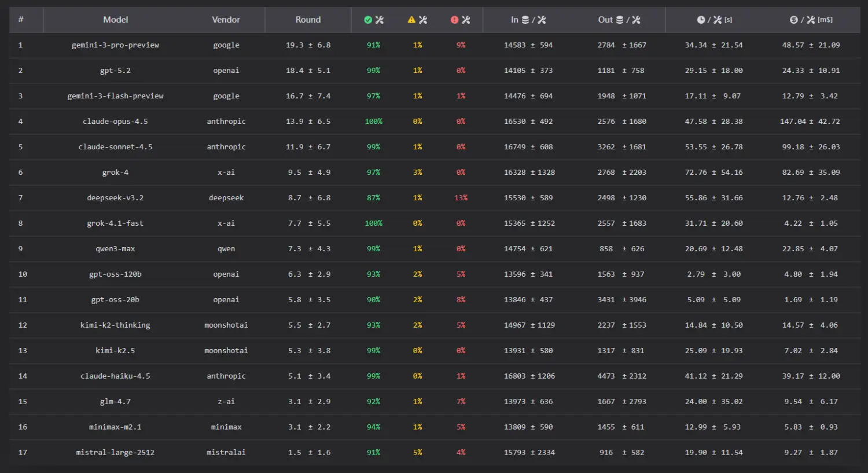868x473 pixels.
Task: Click the red error circle column header
Action: [x=460, y=20]
